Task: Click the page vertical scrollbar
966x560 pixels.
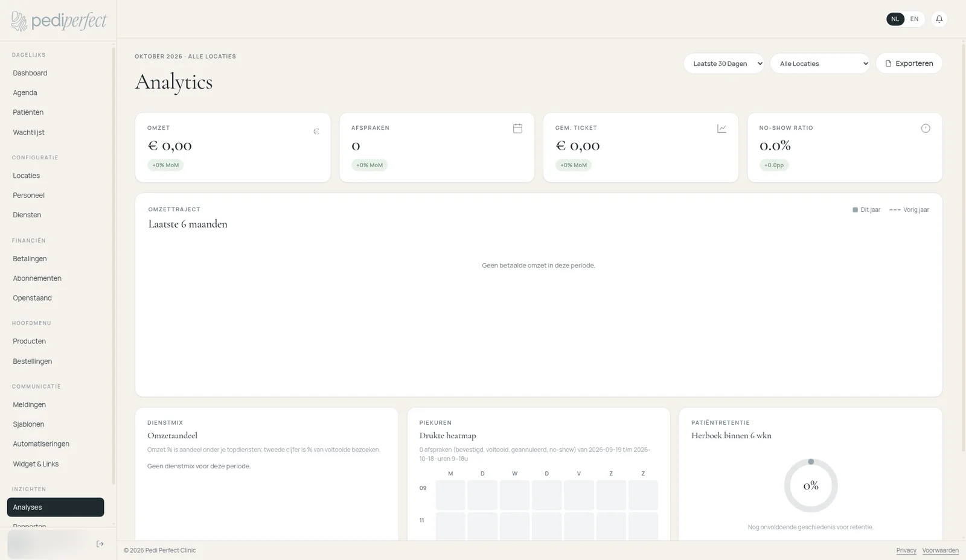Action: pos(962,247)
